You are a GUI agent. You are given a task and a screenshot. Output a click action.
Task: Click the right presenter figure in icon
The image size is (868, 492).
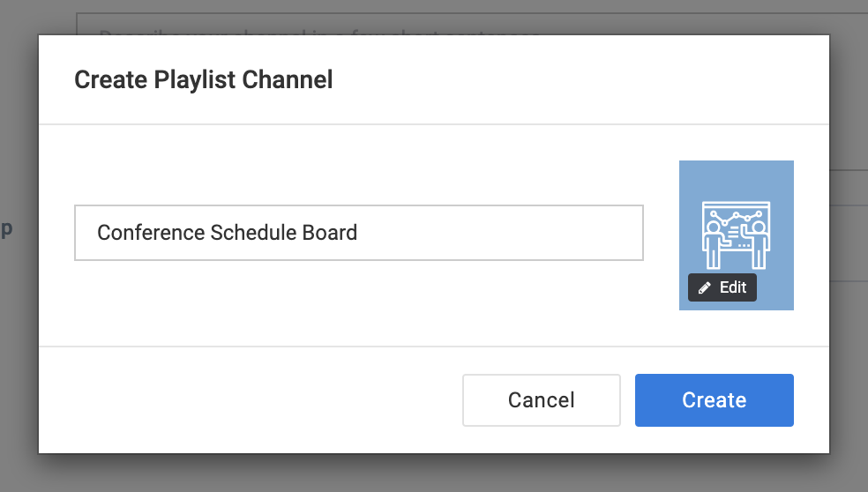pyautogui.click(x=759, y=244)
